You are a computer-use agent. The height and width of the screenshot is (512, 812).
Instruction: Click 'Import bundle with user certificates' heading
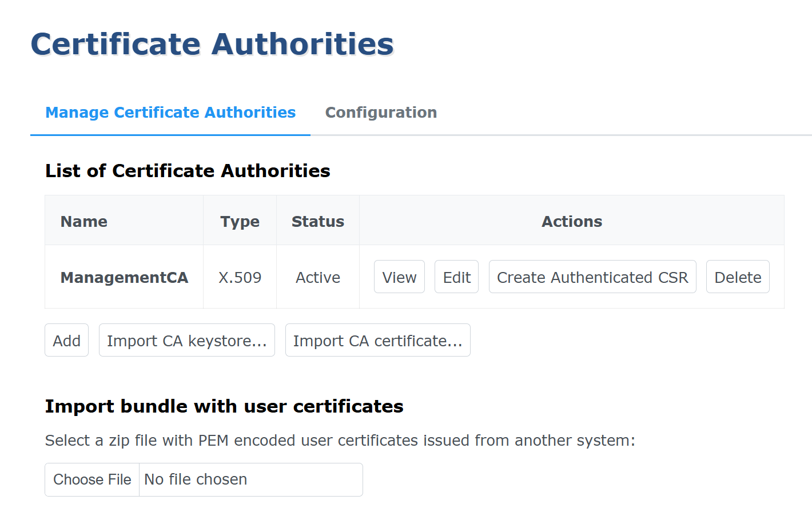[x=224, y=406]
